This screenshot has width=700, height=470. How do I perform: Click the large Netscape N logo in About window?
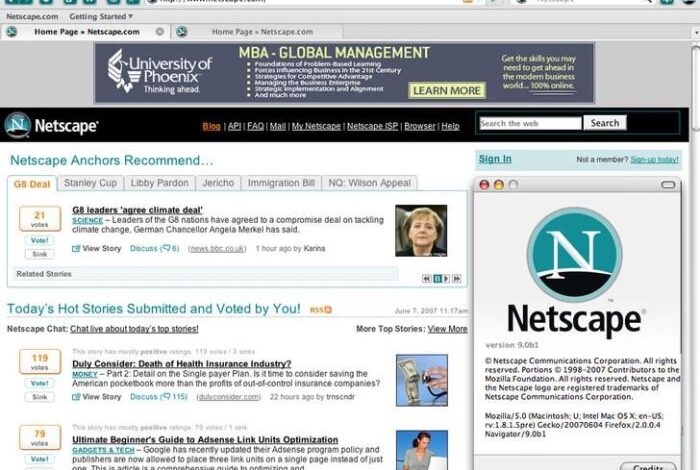point(574,254)
